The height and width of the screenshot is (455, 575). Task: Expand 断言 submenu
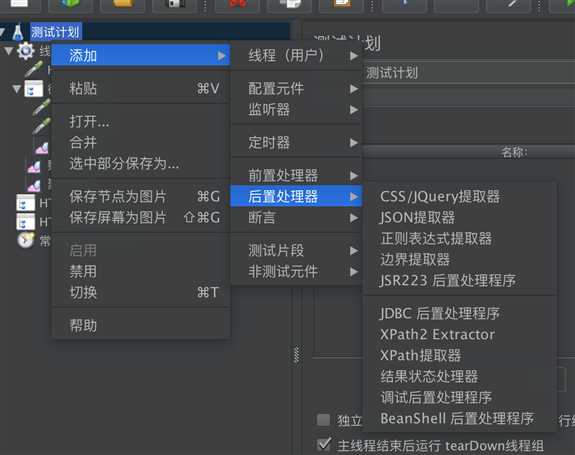pos(297,217)
